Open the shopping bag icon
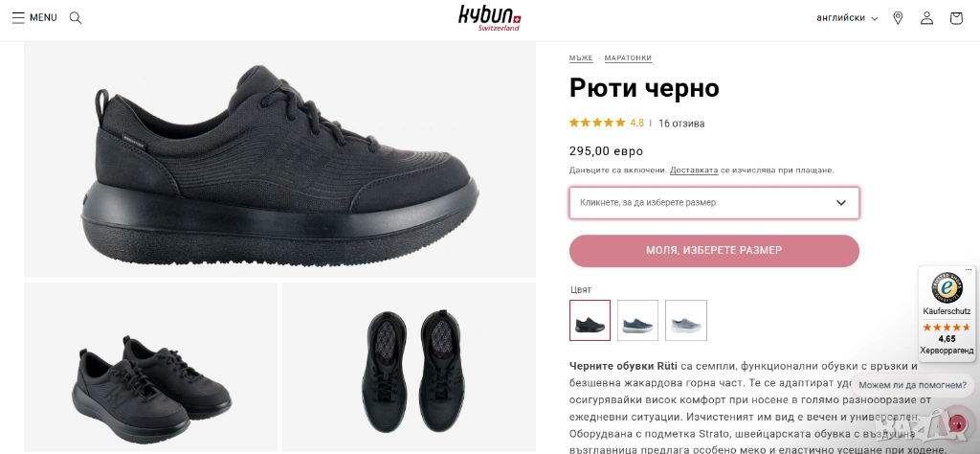Viewport: 980px width, 454px height. 956,18
